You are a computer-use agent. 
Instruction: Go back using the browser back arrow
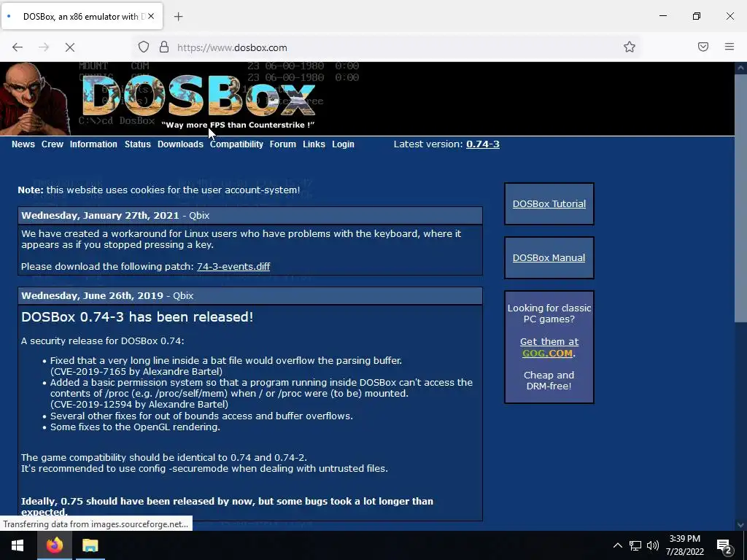[x=18, y=47]
